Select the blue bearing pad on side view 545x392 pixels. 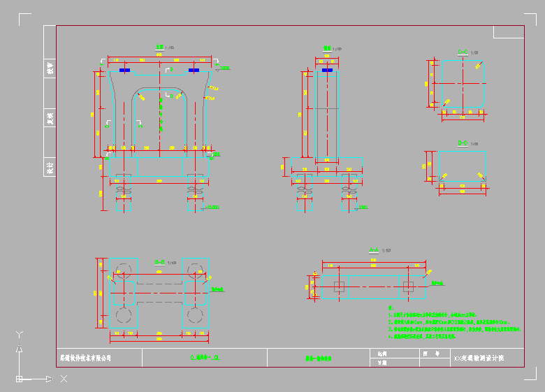(x=326, y=69)
